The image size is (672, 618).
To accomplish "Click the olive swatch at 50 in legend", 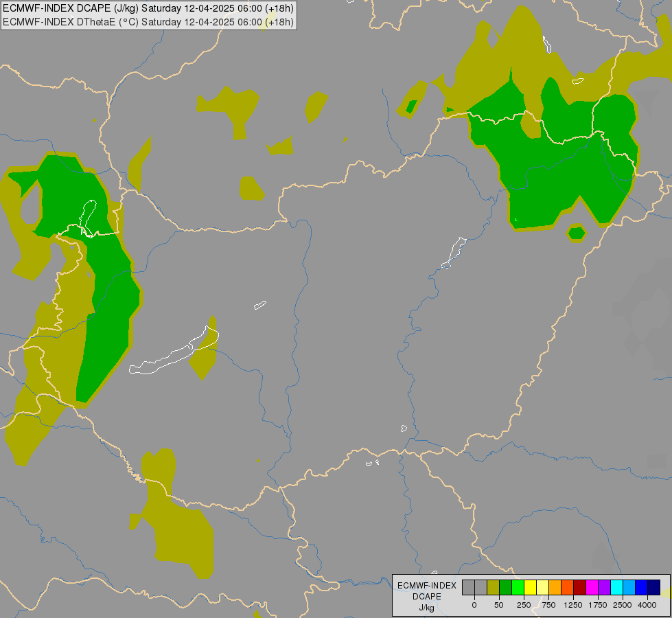I will [x=494, y=587].
